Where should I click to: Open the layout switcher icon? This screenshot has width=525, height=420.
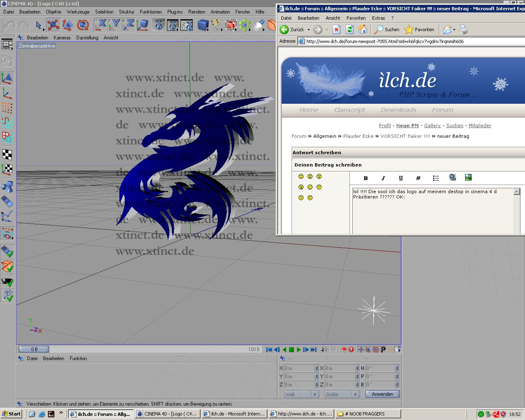pyautogui.click(x=7, y=44)
